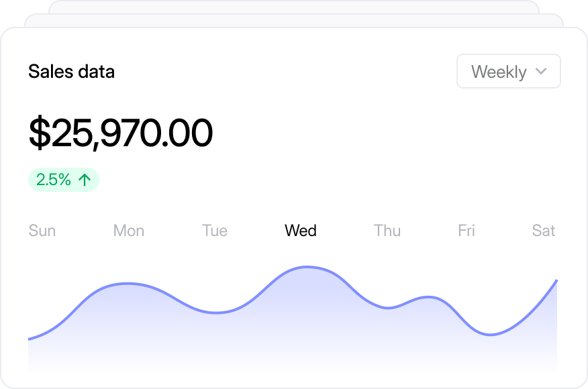The height and width of the screenshot is (389, 588).
Task: Select the Fri day label
Action: (467, 231)
